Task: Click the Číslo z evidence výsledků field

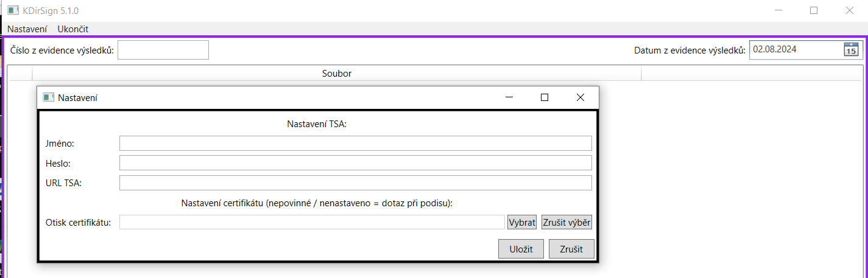Action: pos(163,50)
